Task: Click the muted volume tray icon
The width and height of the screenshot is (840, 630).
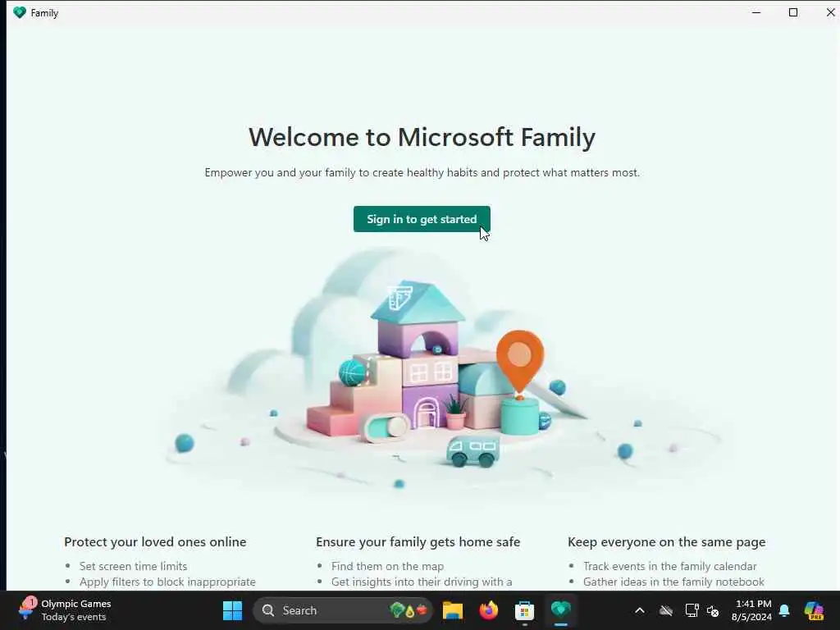Action: coord(713,610)
